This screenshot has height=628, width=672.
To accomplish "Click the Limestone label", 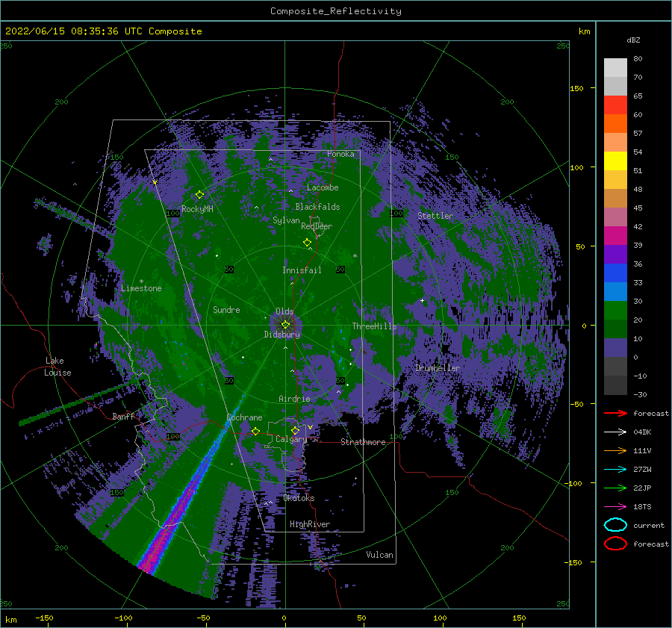I will 141,288.
